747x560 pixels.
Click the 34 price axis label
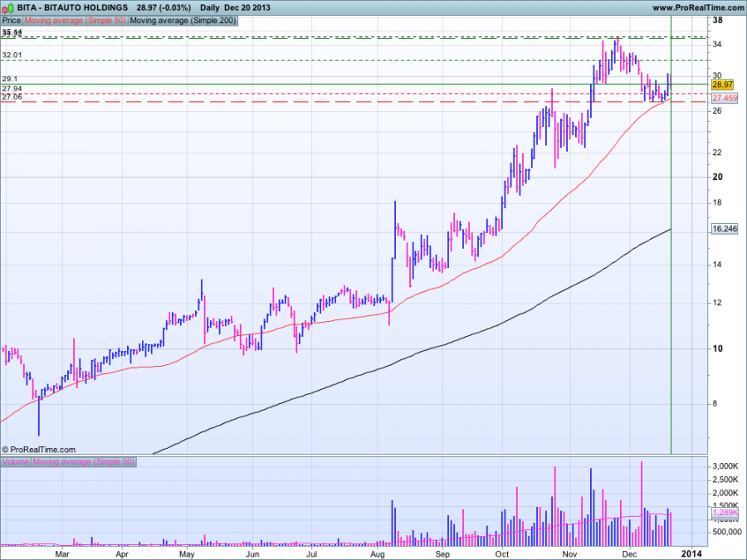pyautogui.click(x=717, y=45)
